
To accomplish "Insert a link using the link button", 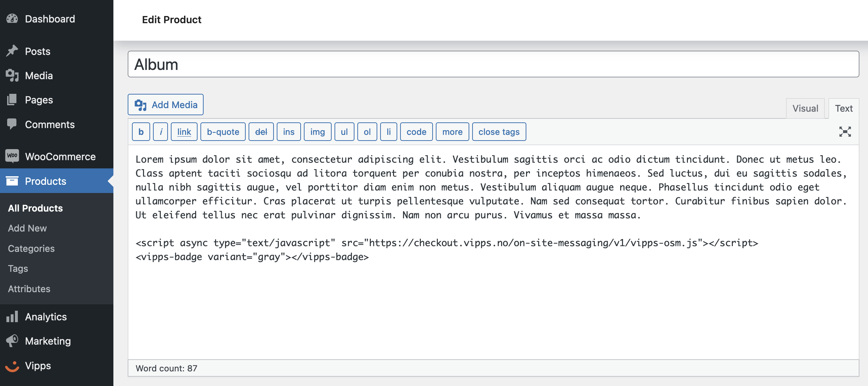I will click(x=184, y=132).
